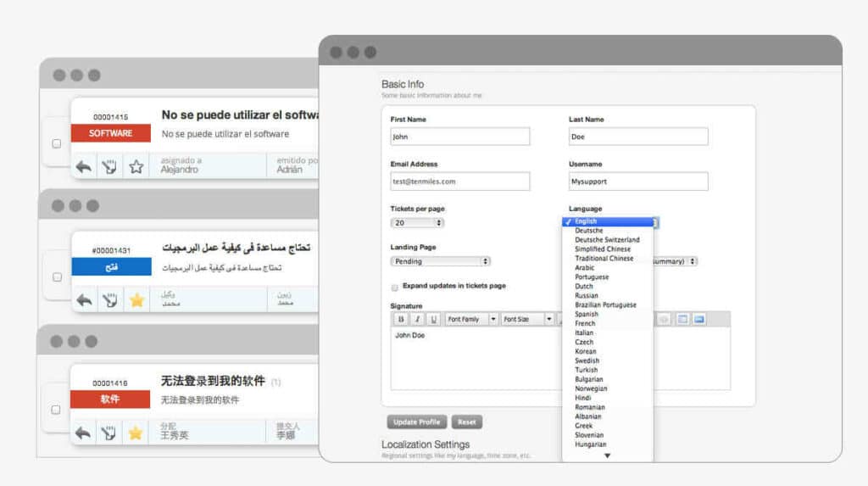Select Hindi language
The height and width of the screenshot is (486, 868).
point(608,398)
